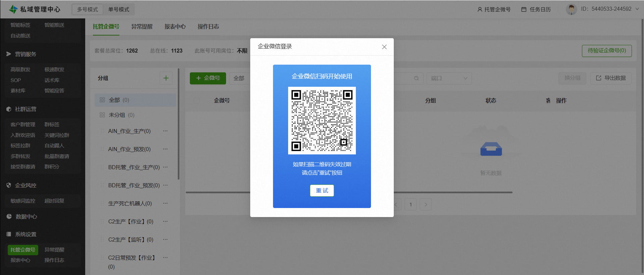Open the 全部 filter dropdown
This screenshot has height=275, width=644.
[239, 78]
